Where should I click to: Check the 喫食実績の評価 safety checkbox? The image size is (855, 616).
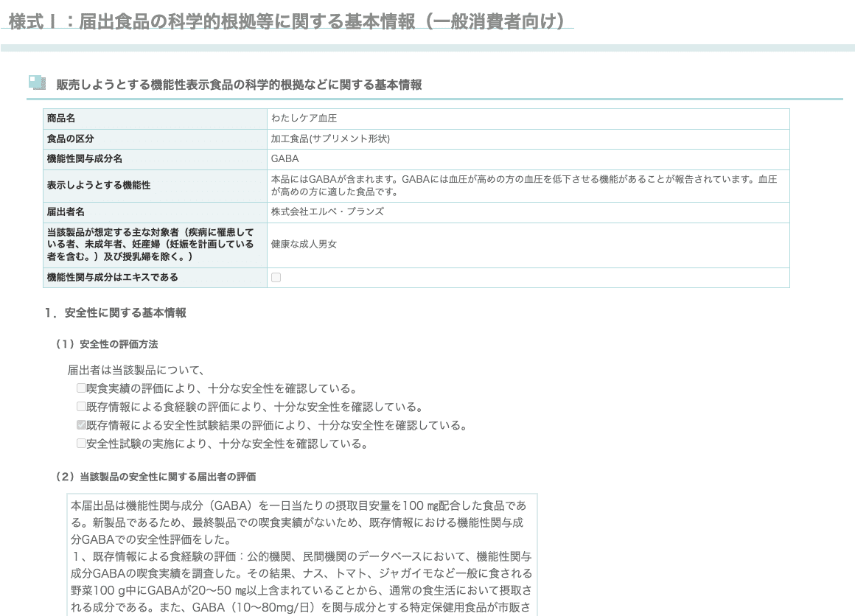(81, 387)
